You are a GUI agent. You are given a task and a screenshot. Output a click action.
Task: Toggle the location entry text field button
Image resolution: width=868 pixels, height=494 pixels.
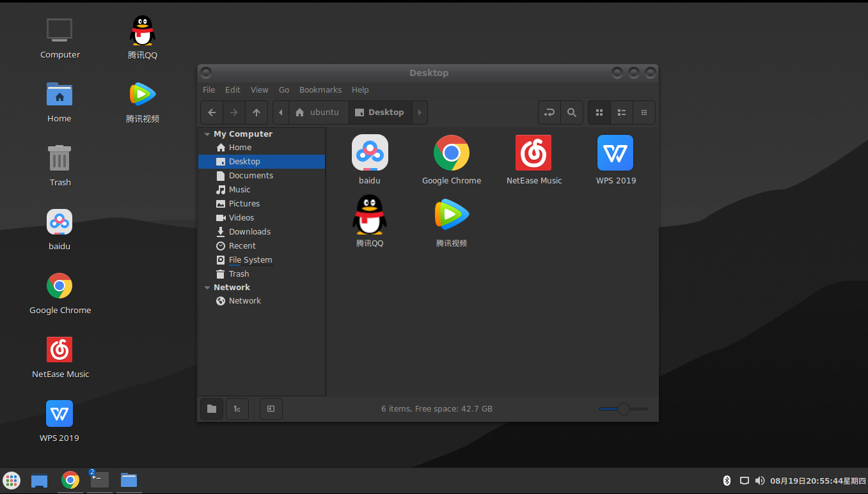[549, 112]
